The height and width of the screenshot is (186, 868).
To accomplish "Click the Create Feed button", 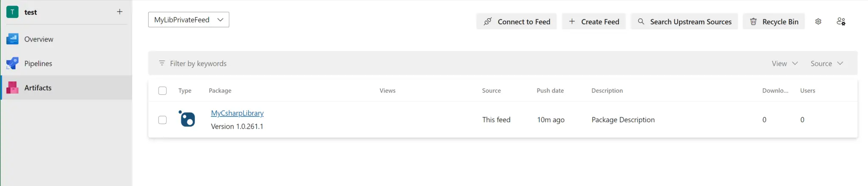I will pos(594,22).
